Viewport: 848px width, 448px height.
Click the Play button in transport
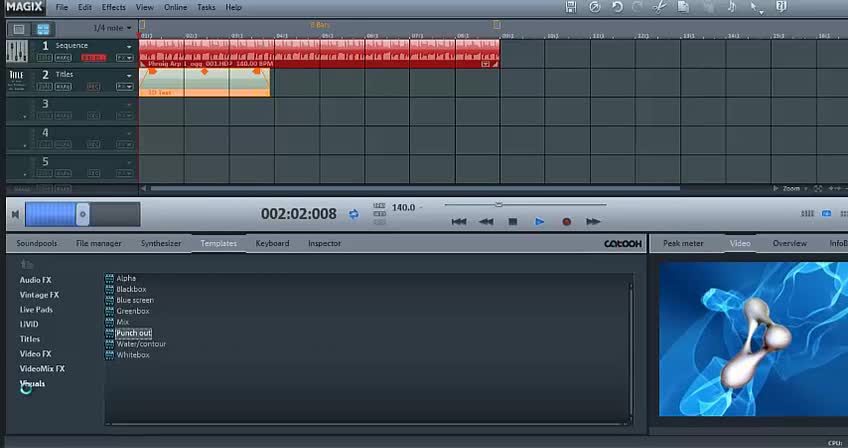coord(539,221)
